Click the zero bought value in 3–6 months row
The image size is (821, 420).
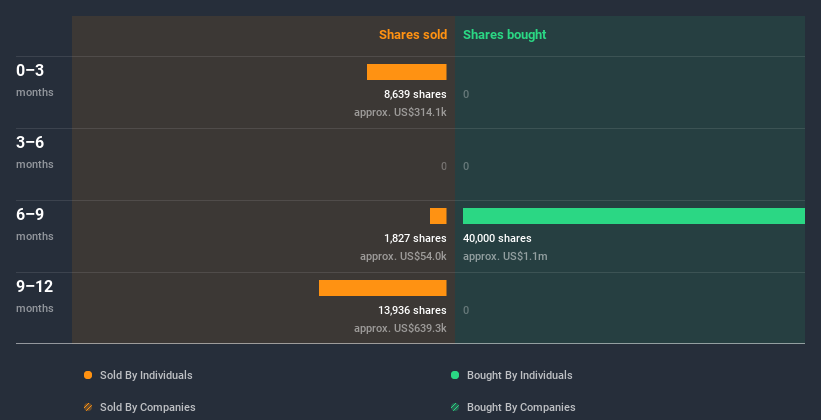pos(466,167)
